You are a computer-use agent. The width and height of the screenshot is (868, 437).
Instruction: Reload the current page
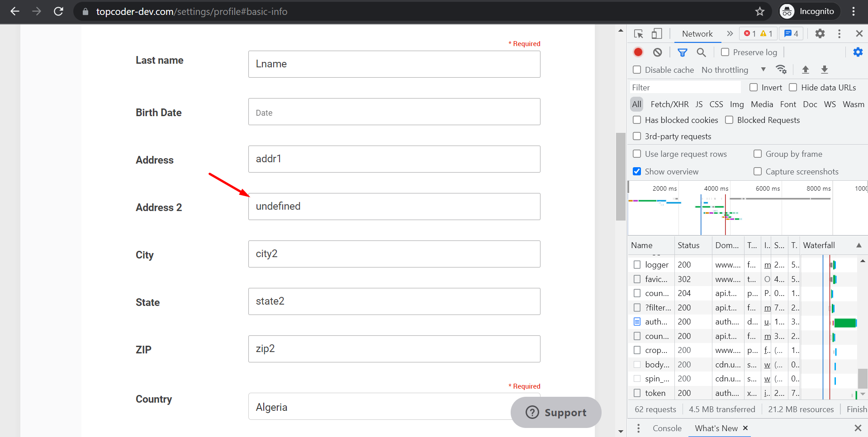coord(58,11)
